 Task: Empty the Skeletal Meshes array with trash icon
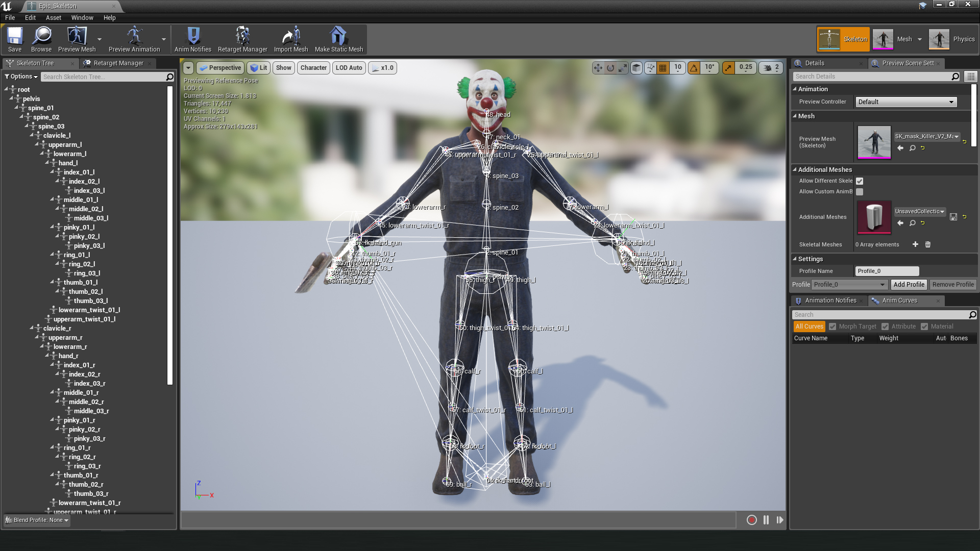(928, 244)
